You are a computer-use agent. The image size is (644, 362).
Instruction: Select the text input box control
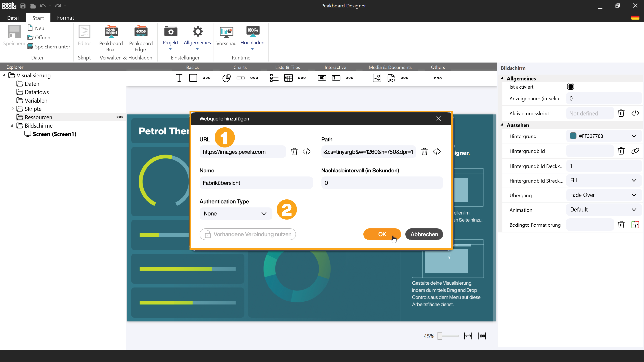pos(336,78)
